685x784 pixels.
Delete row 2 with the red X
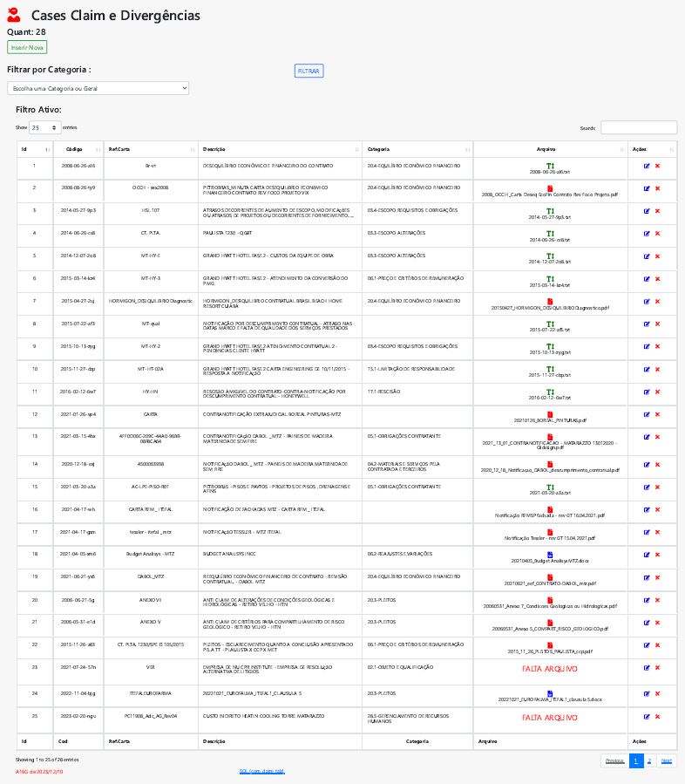tap(657, 187)
